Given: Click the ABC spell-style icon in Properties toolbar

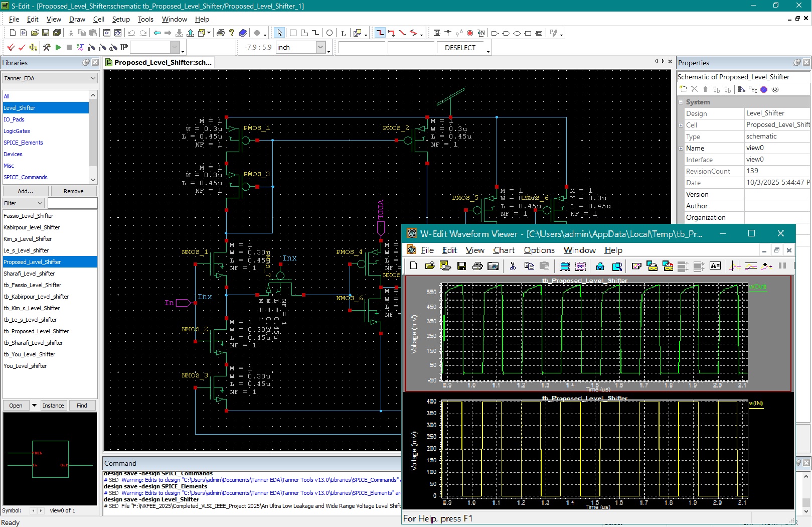Looking at the screenshot, I should 752,89.
